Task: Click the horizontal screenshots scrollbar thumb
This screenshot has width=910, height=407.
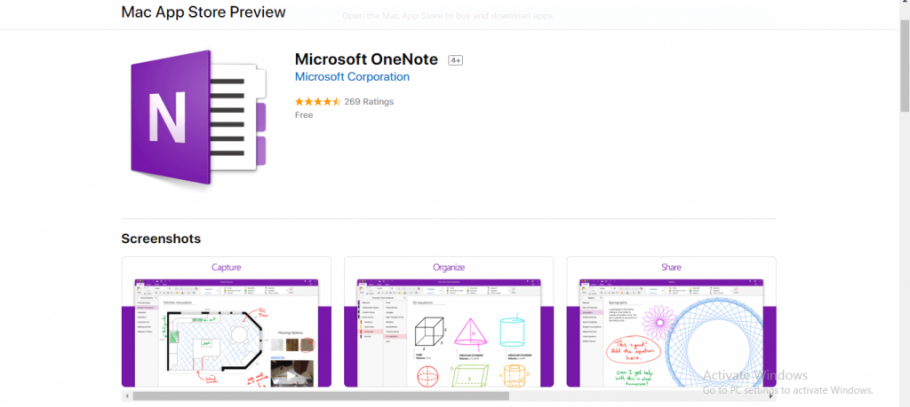Action: click(x=321, y=396)
